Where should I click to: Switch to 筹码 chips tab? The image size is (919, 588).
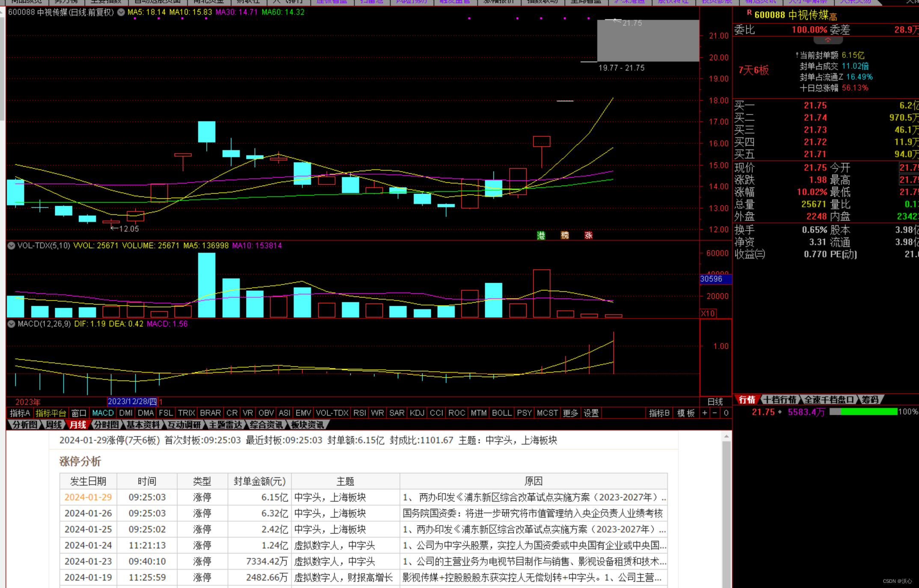pyautogui.click(x=870, y=399)
